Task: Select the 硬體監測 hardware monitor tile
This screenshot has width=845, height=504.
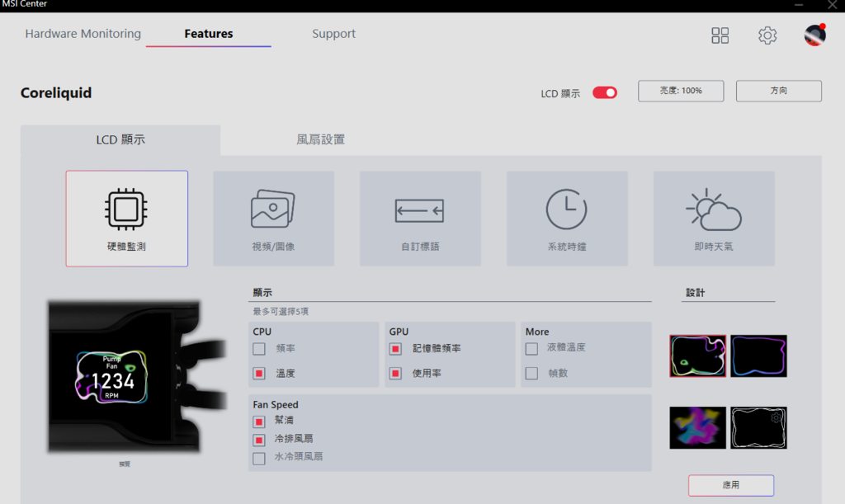Action: point(126,219)
